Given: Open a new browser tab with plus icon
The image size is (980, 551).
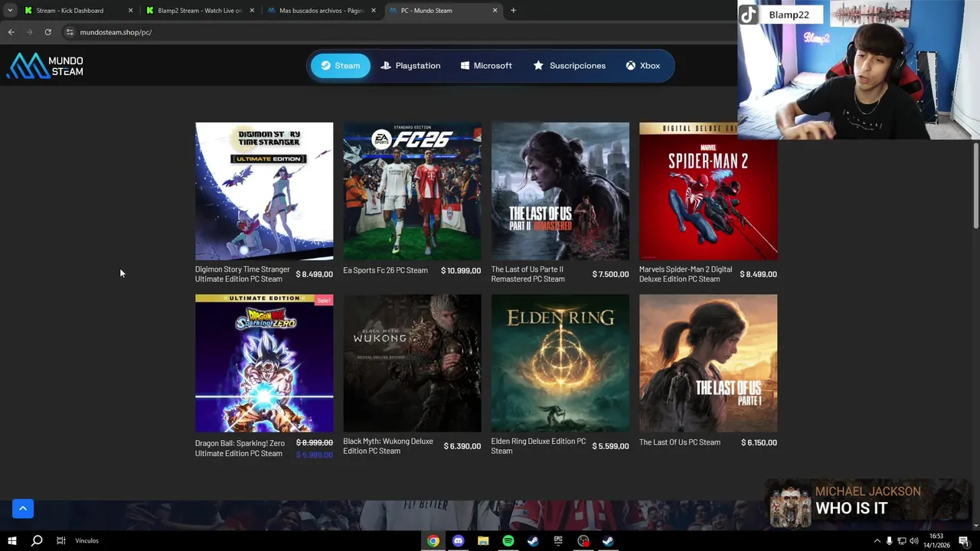Looking at the screenshot, I should 513,11.
